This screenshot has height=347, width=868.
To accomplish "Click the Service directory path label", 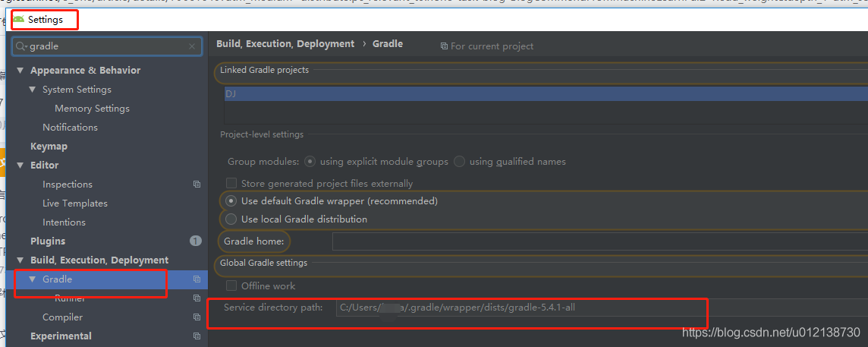I will point(273,307).
